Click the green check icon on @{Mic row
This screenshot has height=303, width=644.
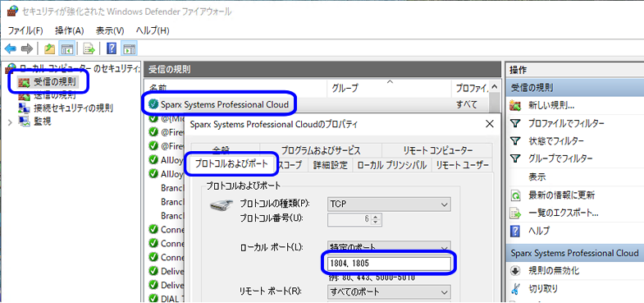click(x=153, y=119)
